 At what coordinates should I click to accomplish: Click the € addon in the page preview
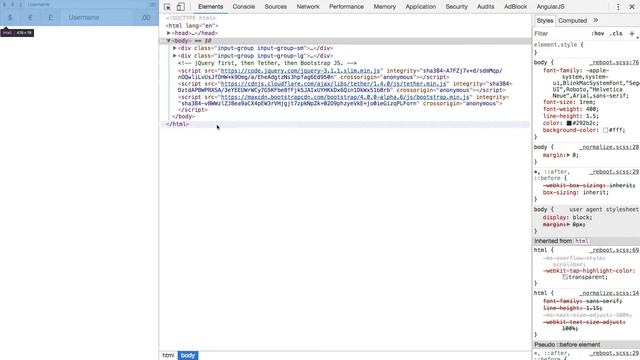click(x=30, y=18)
